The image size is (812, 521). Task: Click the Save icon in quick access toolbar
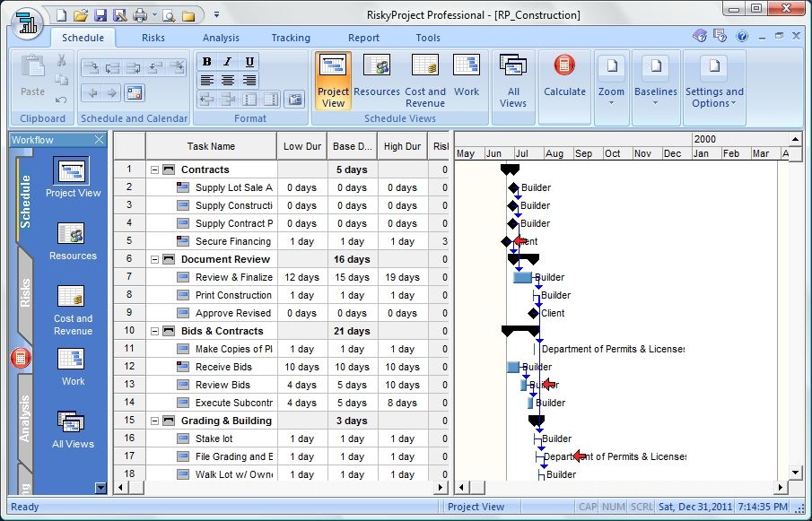pyautogui.click(x=100, y=15)
